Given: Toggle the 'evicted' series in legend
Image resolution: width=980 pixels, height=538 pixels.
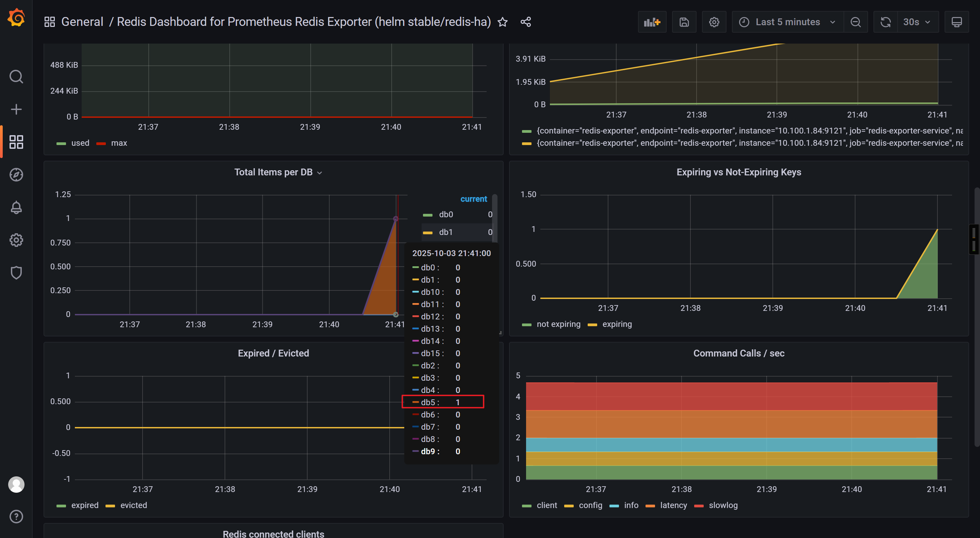Looking at the screenshot, I should 133,505.
